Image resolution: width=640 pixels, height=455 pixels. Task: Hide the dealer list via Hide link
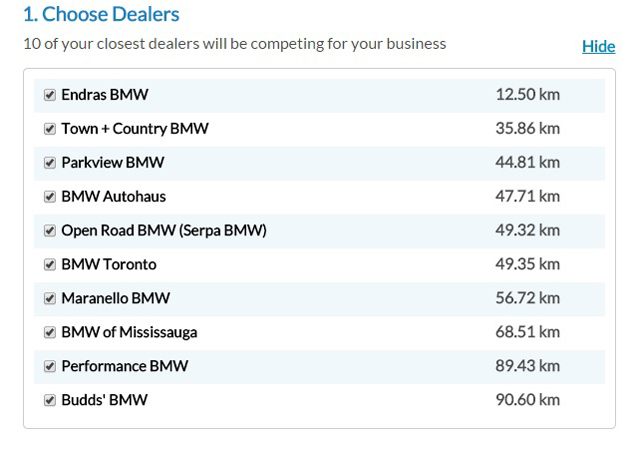point(598,47)
